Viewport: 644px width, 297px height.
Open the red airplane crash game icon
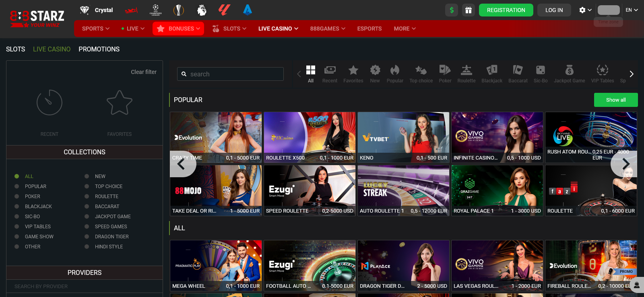[131, 10]
